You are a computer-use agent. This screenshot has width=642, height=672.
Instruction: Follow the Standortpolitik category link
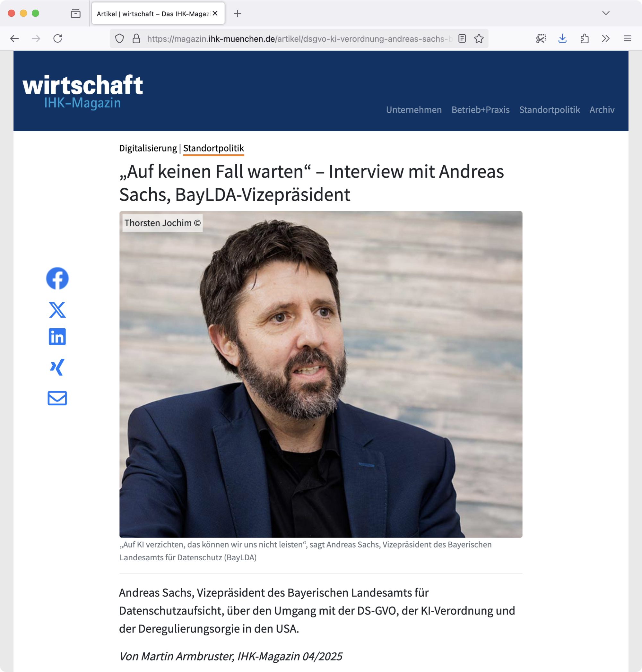click(213, 148)
